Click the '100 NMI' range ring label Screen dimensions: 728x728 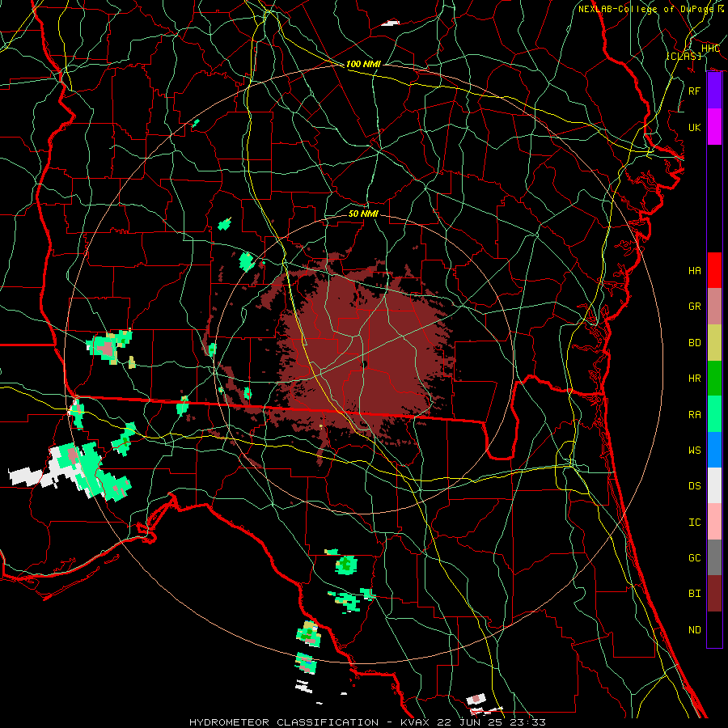[363, 64]
